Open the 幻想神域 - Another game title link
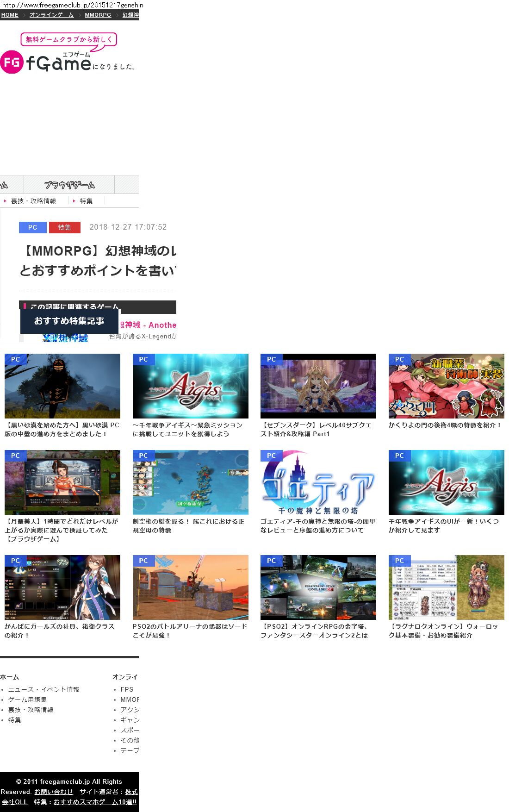The image size is (509, 812). [x=148, y=325]
